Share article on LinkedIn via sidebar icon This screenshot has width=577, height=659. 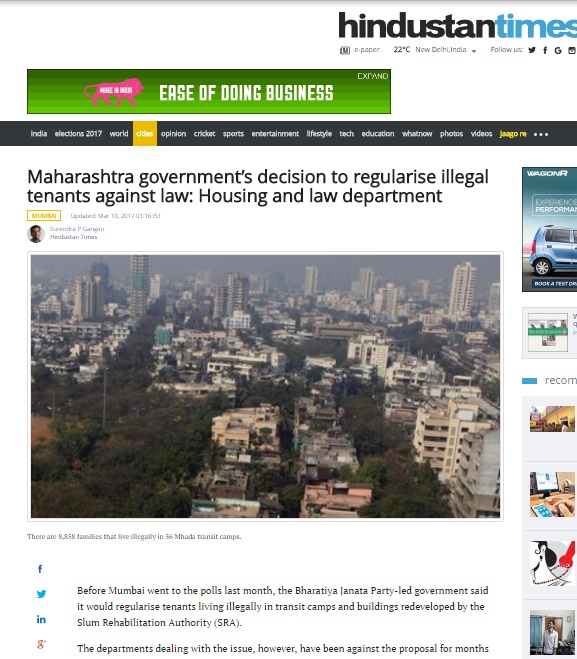pyautogui.click(x=41, y=619)
